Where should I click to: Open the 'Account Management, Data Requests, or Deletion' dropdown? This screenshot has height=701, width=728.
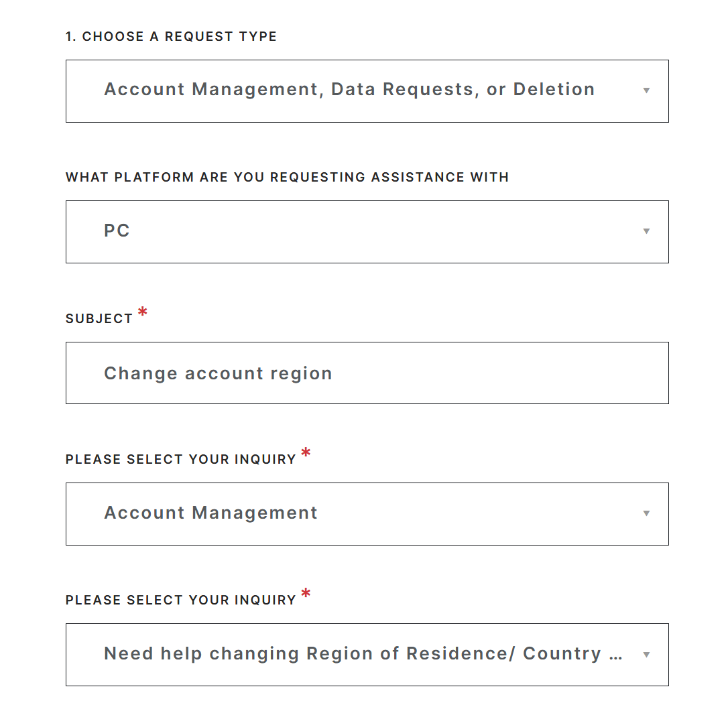367,90
